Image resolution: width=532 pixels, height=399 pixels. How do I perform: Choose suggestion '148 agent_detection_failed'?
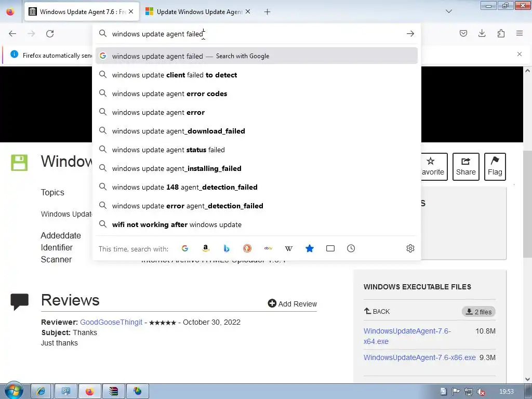257,187
